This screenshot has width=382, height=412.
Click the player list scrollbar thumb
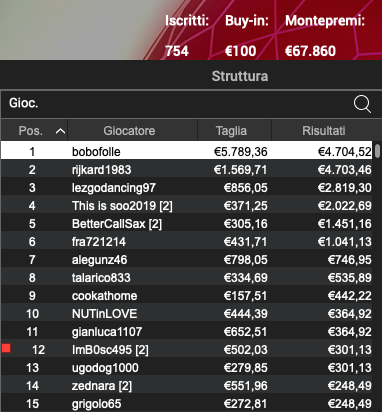[377, 151]
